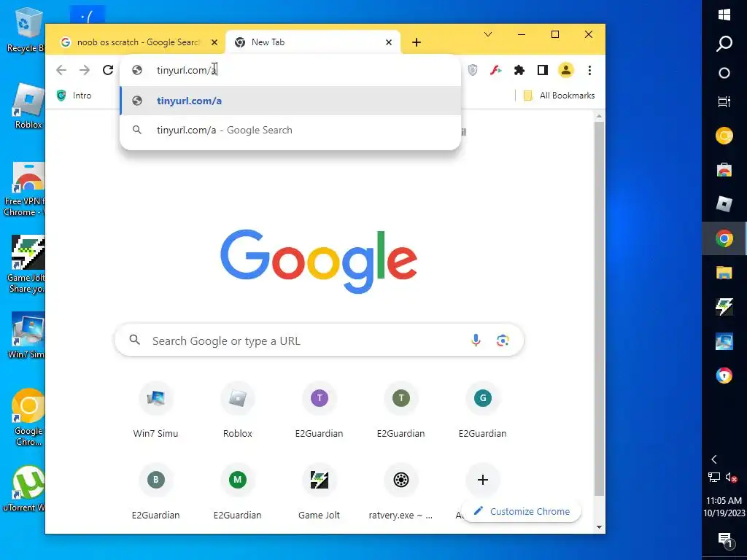747x560 pixels.
Task: Click the page vertical scrollbar
Action: 600,309
